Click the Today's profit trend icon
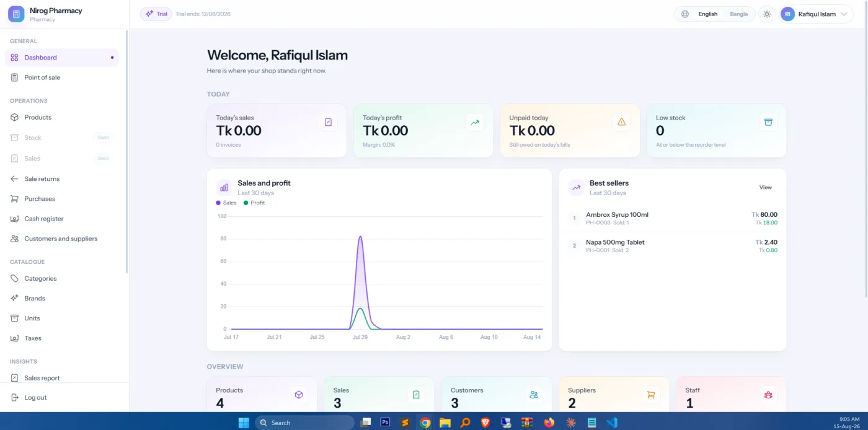The height and width of the screenshot is (430, 868). coord(475,122)
